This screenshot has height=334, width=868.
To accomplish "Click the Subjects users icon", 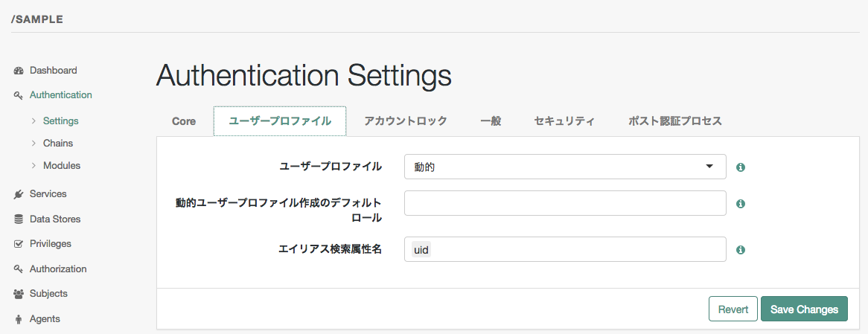I will (19, 294).
